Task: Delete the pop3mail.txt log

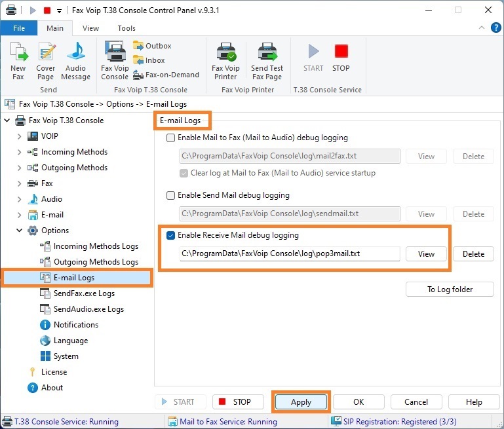Action: coord(473,254)
